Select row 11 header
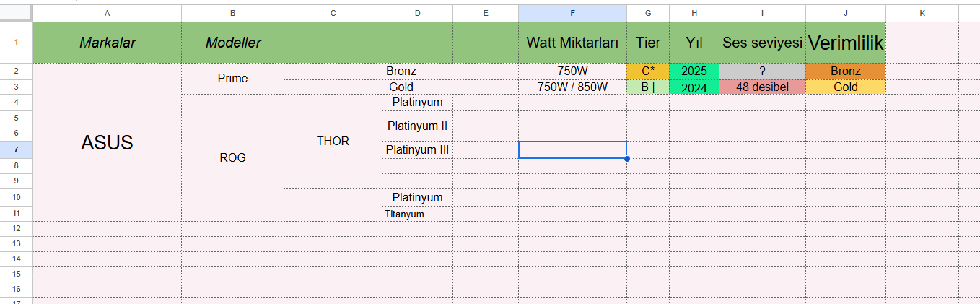 point(16,213)
